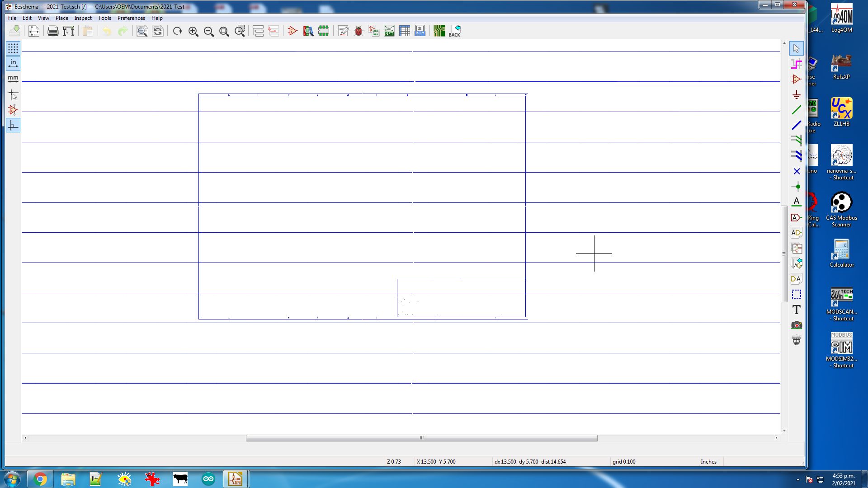
Task: Toggle showing hidden pins
Action: coord(13,110)
